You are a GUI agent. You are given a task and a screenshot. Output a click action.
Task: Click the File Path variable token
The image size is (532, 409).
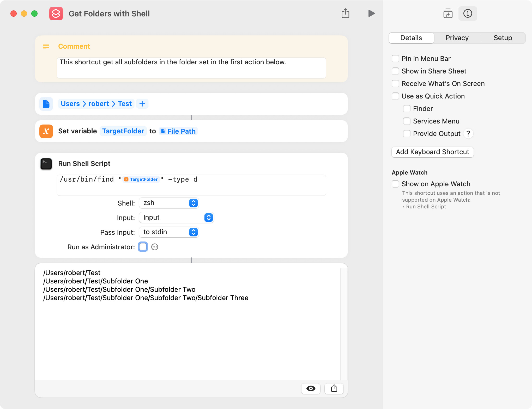pyautogui.click(x=178, y=131)
